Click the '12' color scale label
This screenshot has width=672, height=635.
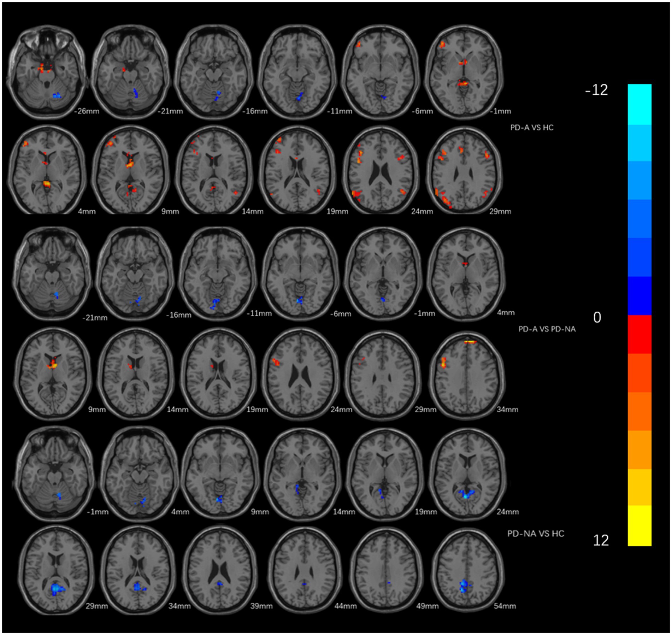601,540
